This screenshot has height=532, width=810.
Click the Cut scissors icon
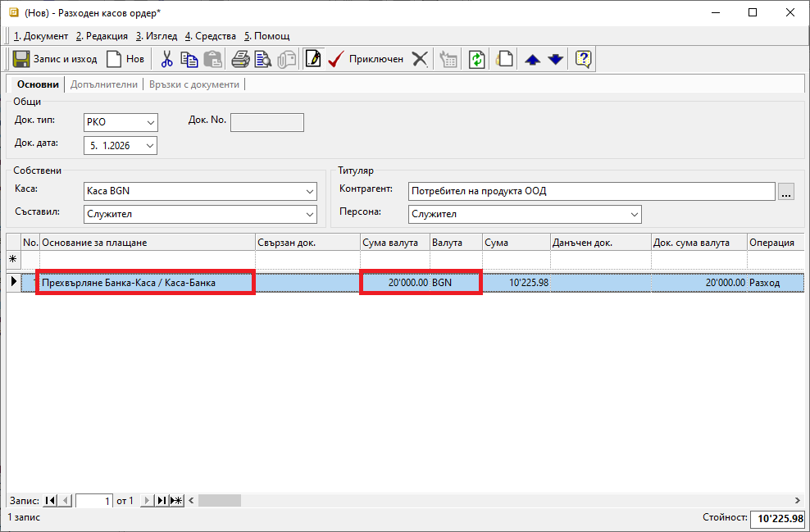pyautogui.click(x=166, y=59)
